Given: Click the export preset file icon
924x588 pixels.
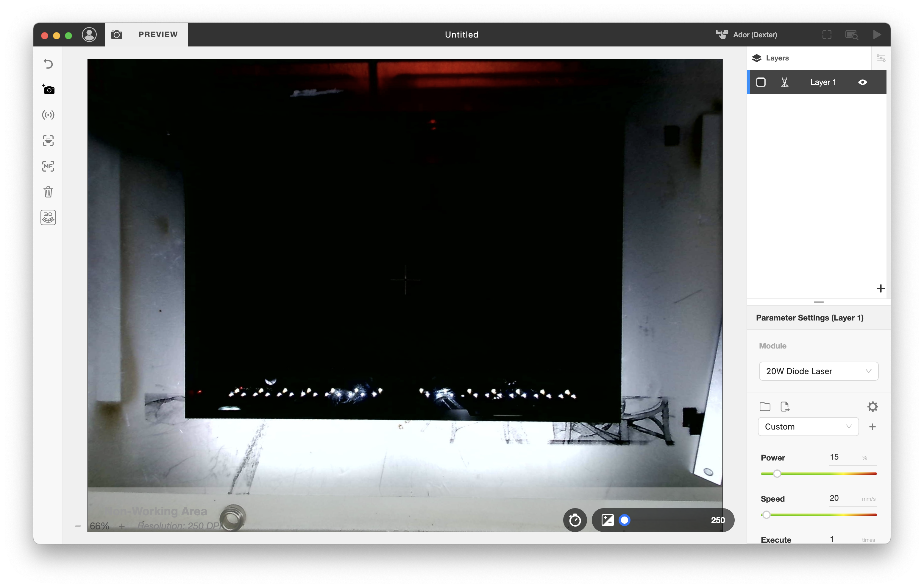Looking at the screenshot, I should tap(785, 407).
